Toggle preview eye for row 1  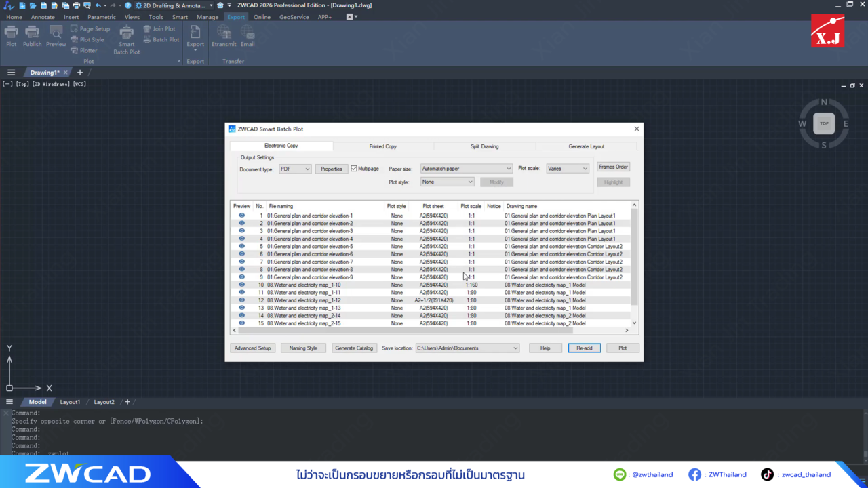[x=241, y=216]
